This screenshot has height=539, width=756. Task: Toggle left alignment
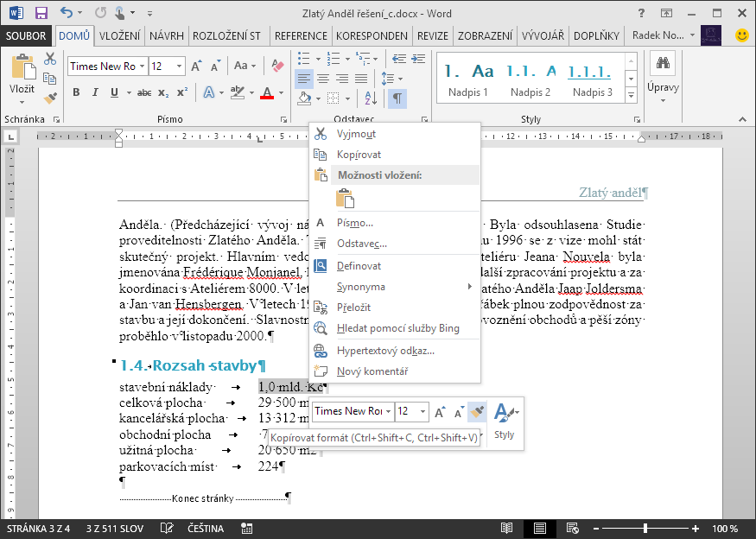[304, 79]
